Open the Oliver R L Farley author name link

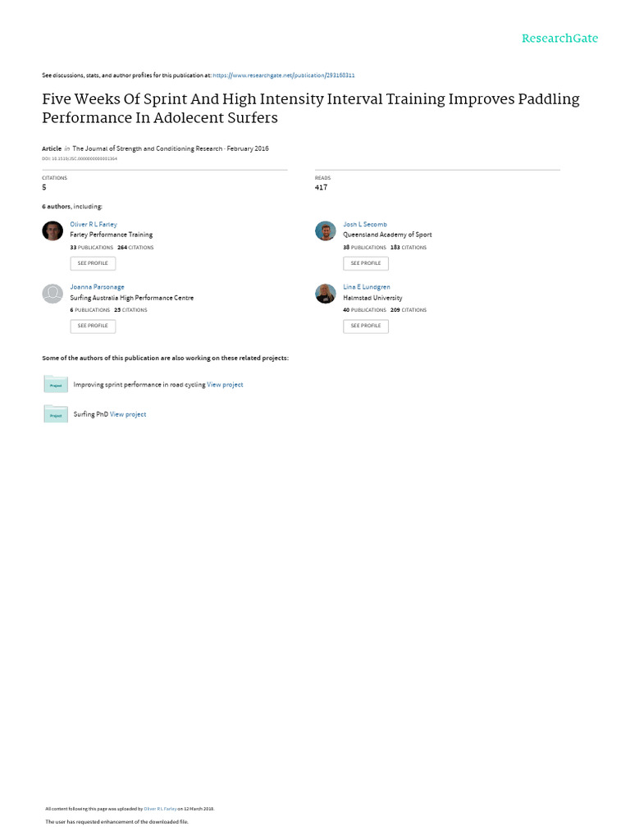click(94, 224)
